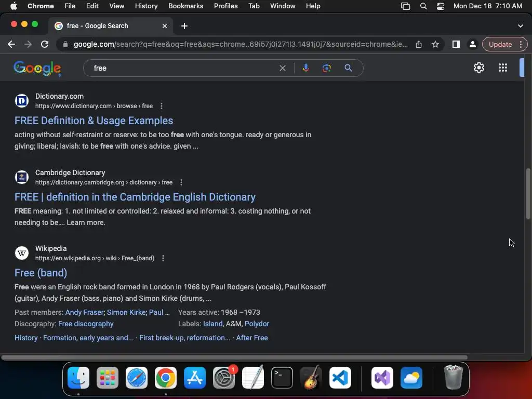
Task: Search by image with Google Lens
Action: point(326,68)
